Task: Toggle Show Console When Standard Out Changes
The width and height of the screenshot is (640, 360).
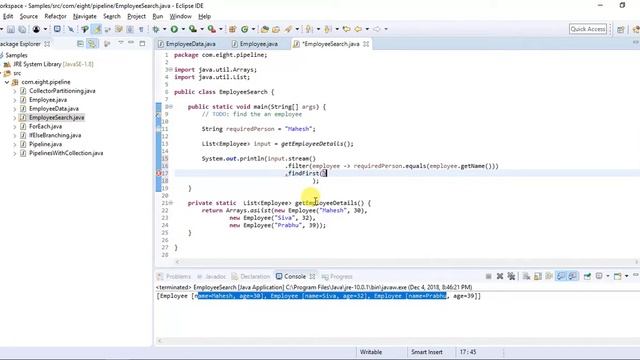Action: [x=561, y=276]
